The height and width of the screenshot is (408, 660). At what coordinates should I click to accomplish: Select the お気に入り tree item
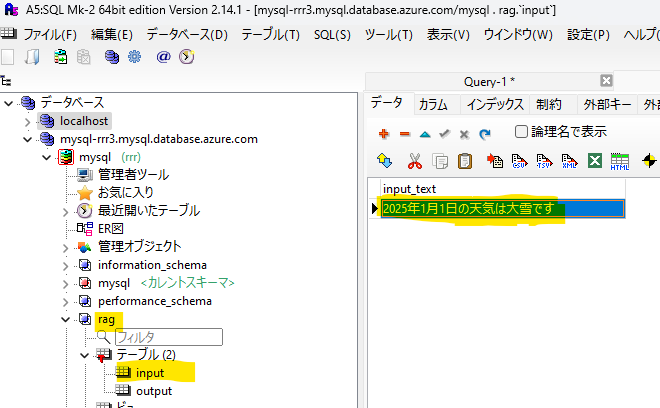[x=125, y=193]
